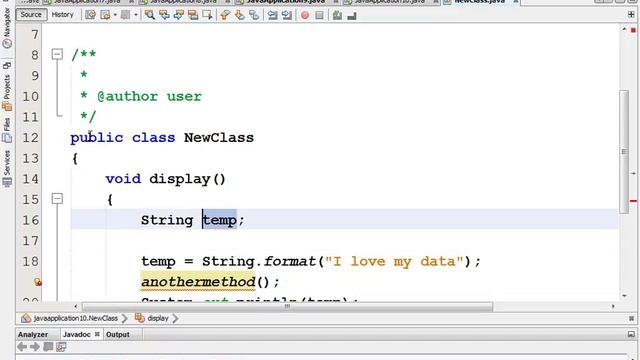Screen dimensions: 640x360
Task: Click the red Start Macro Recording icon
Action: click(305, 16)
